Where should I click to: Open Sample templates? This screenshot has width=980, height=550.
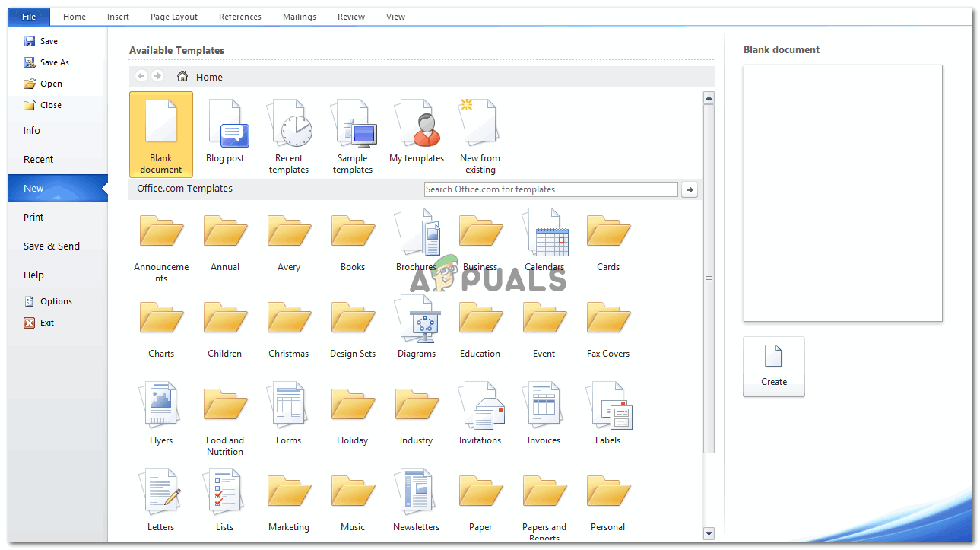click(x=353, y=134)
